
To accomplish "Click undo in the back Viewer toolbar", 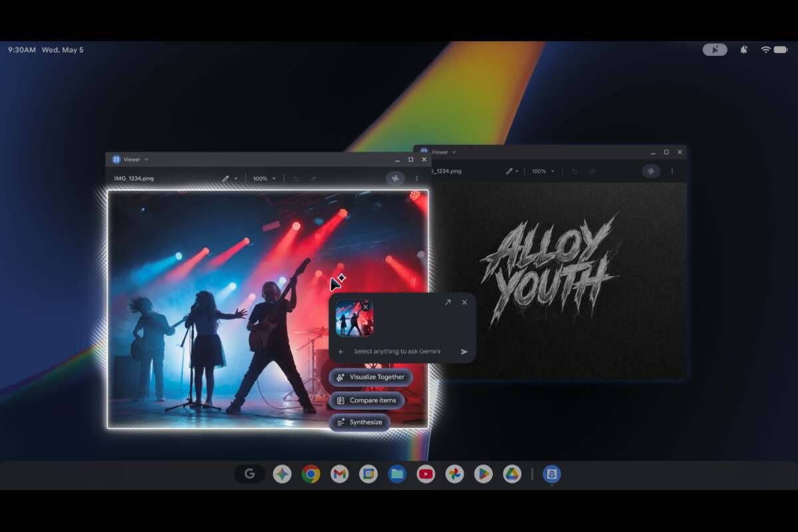I will [575, 171].
